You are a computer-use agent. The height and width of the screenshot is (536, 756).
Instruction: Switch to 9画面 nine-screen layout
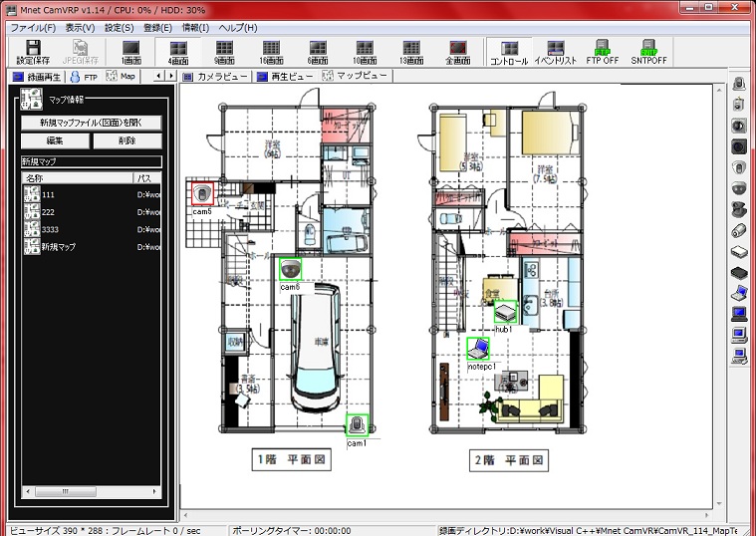[x=224, y=52]
